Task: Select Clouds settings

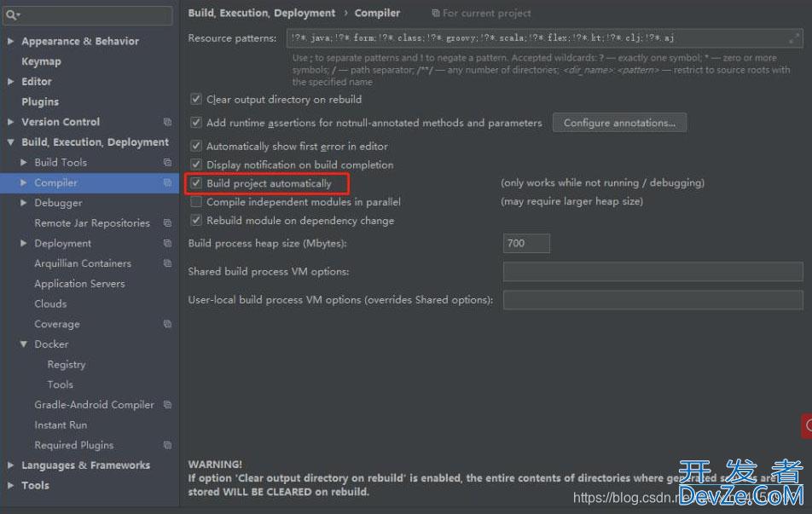Action: (50, 303)
